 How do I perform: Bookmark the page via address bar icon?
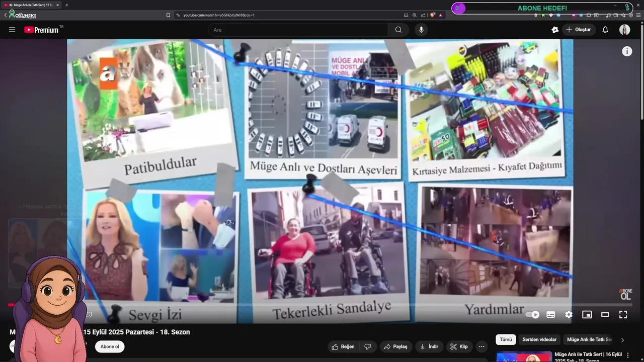tap(168, 15)
